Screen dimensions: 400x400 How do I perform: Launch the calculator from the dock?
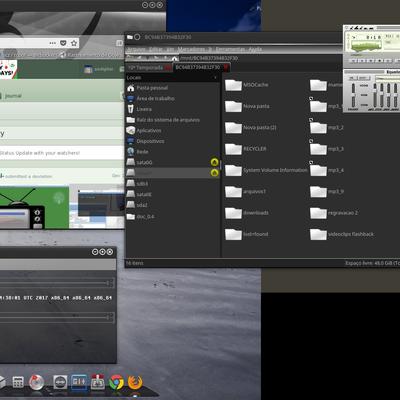coord(18,382)
